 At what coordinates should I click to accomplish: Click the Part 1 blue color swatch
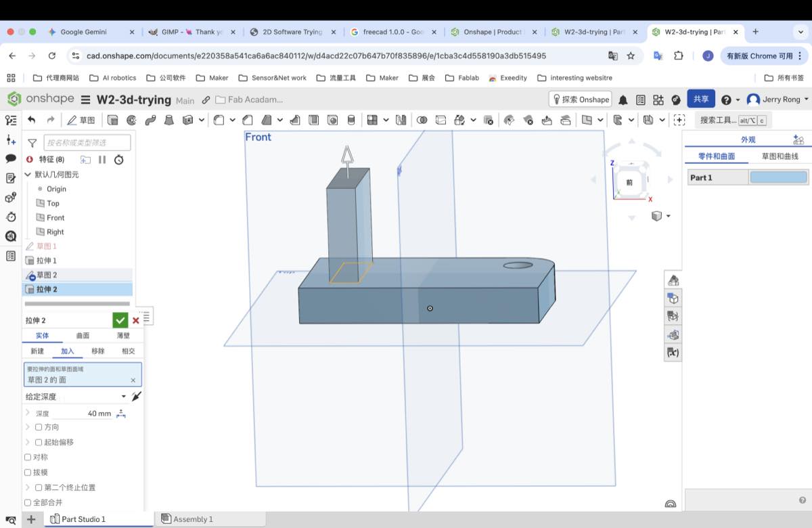778,177
